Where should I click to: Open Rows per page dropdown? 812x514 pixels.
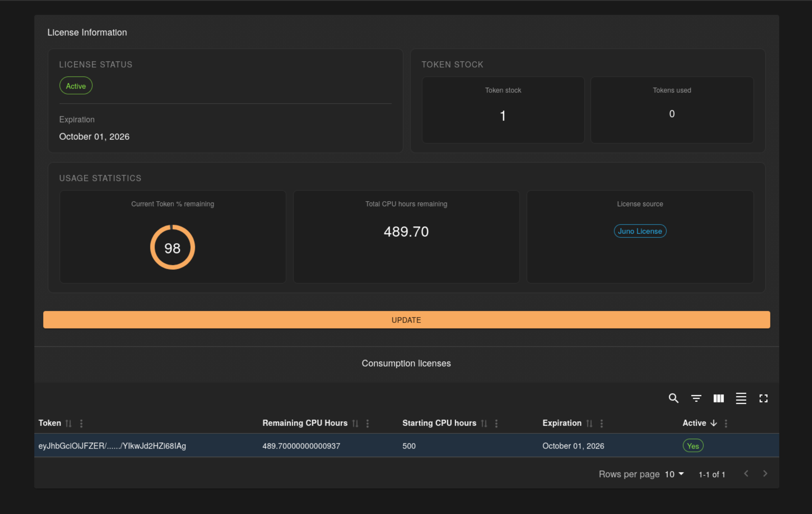click(674, 474)
